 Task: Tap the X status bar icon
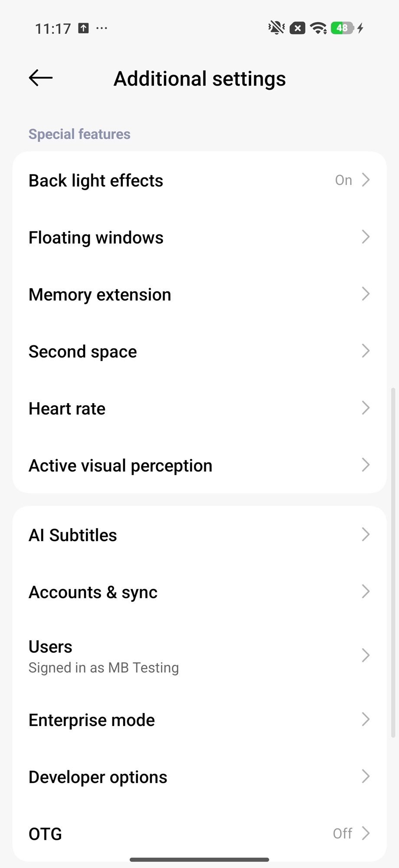pos(297,28)
